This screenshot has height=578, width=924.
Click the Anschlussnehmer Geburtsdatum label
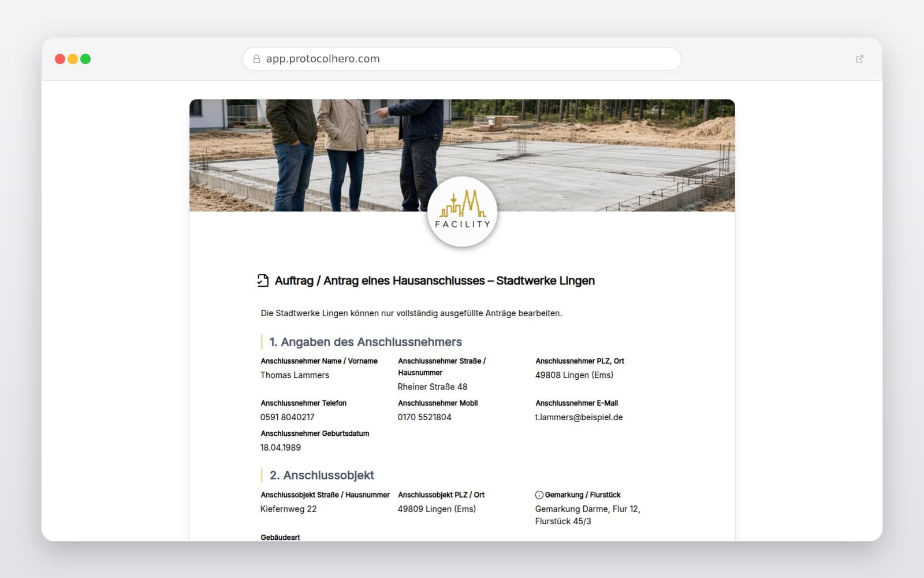pyautogui.click(x=315, y=433)
